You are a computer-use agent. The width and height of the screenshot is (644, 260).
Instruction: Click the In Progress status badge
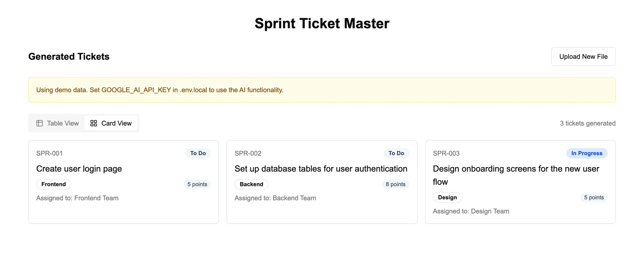[587, 153]
